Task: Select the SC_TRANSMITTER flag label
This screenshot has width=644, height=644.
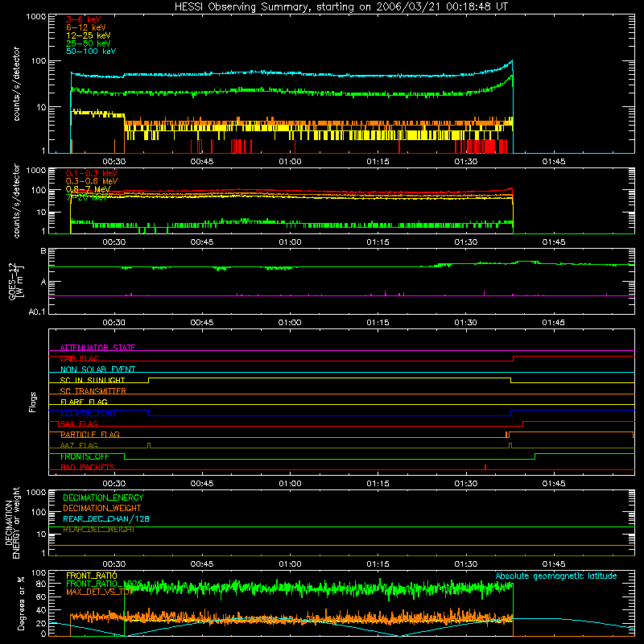Action: 93,391
